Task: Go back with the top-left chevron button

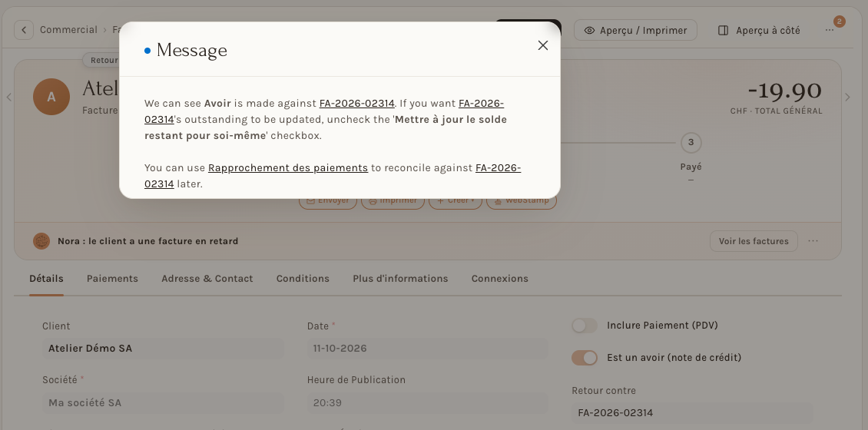Action: [x=24, y=30]
